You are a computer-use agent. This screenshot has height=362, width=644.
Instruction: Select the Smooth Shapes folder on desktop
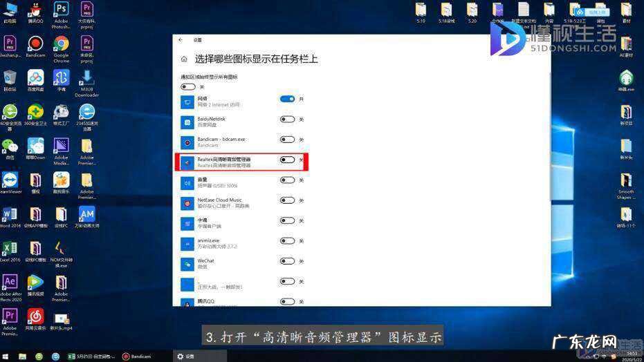(x=626, y=186)
